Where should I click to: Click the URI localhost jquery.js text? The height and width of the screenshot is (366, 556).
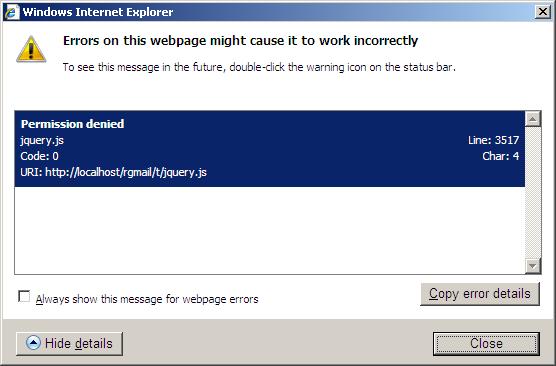[113, 173]
